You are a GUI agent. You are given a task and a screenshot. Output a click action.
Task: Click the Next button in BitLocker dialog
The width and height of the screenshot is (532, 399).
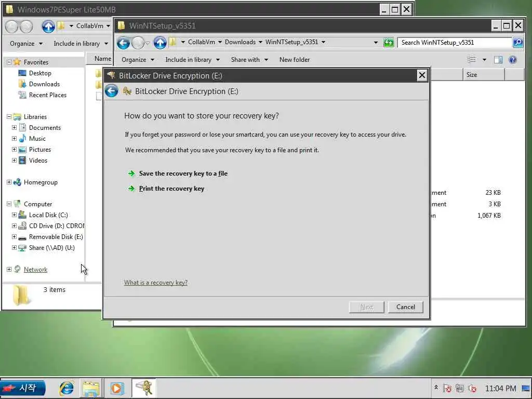(366, 307)
